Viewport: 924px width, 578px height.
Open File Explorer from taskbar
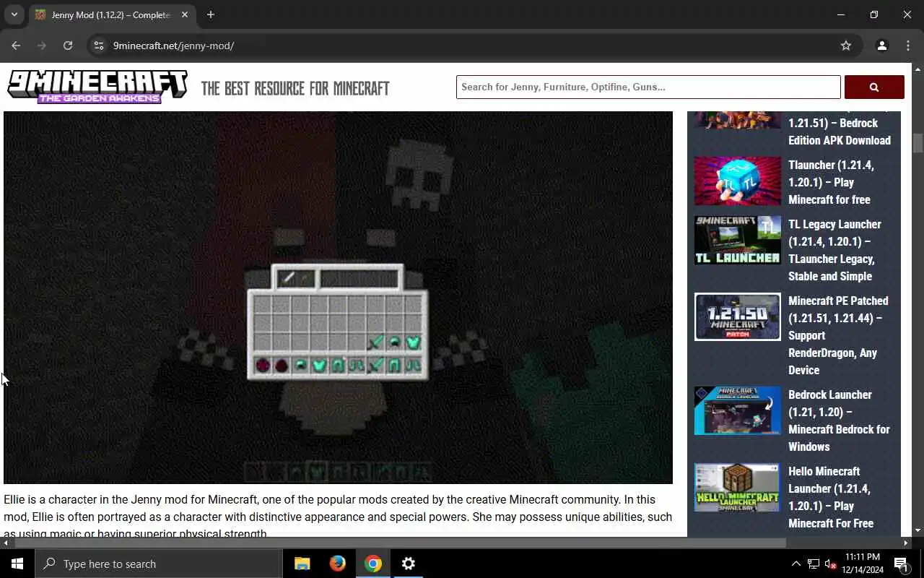pos(302,564)
